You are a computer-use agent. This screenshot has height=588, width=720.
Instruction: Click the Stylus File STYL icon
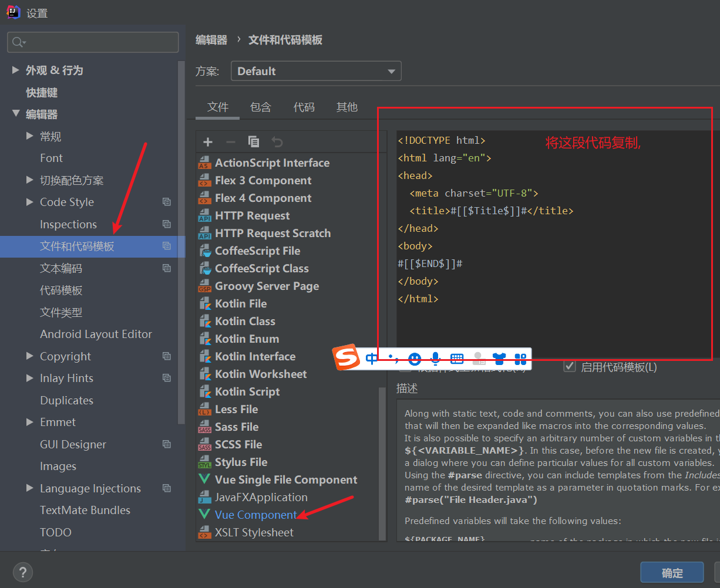(204, 462)
